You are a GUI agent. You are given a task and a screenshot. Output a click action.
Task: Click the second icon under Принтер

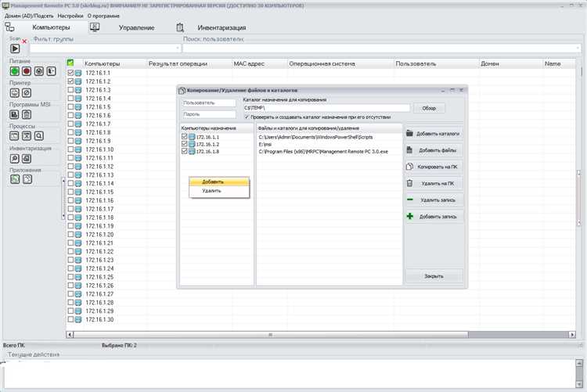26,93
